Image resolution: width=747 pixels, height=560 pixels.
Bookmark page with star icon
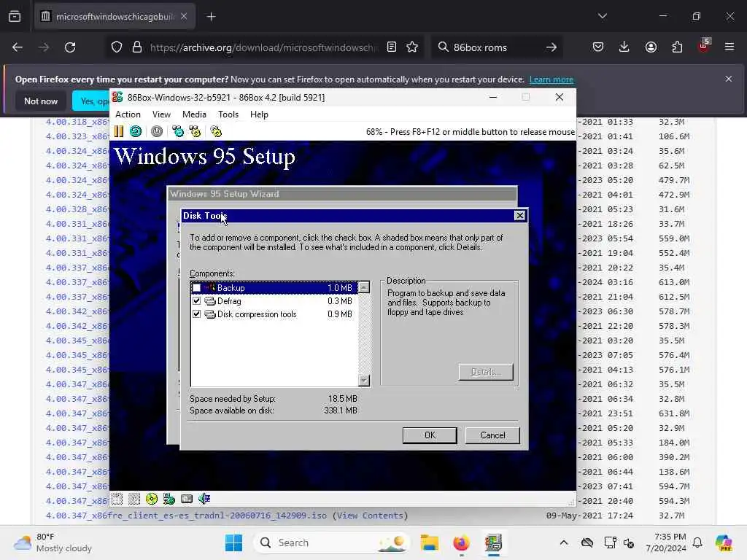coord(412,47)
